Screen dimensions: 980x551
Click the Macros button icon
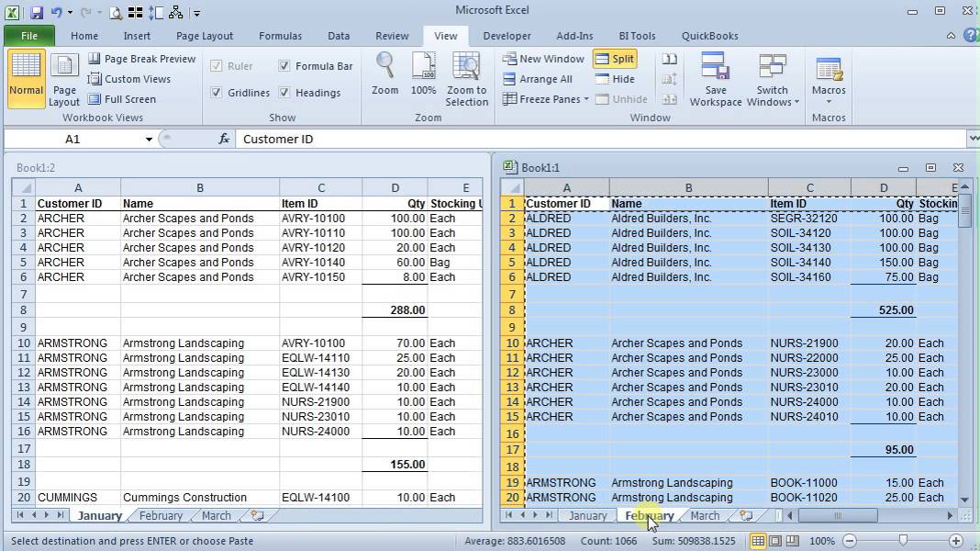point(829,69)
